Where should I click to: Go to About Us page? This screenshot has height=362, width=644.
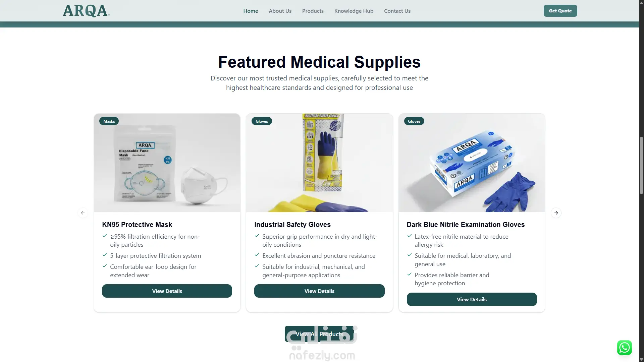pos(280,11)
